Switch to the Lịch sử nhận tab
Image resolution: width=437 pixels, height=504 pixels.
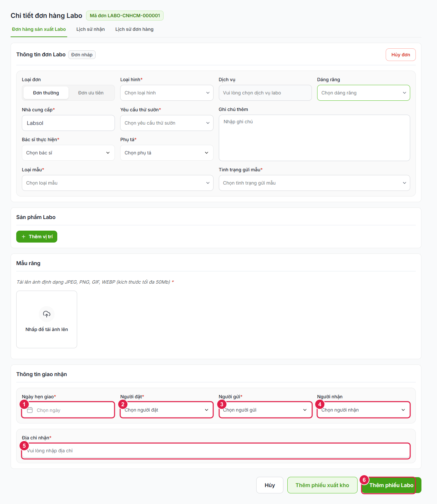coord(90,29)
